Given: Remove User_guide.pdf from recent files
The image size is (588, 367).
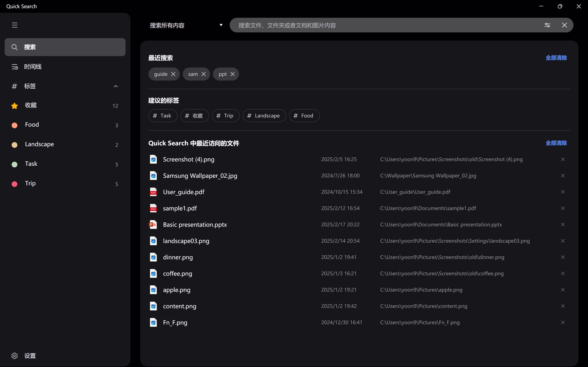Looking at the screenshot, I should click(563, 192).
